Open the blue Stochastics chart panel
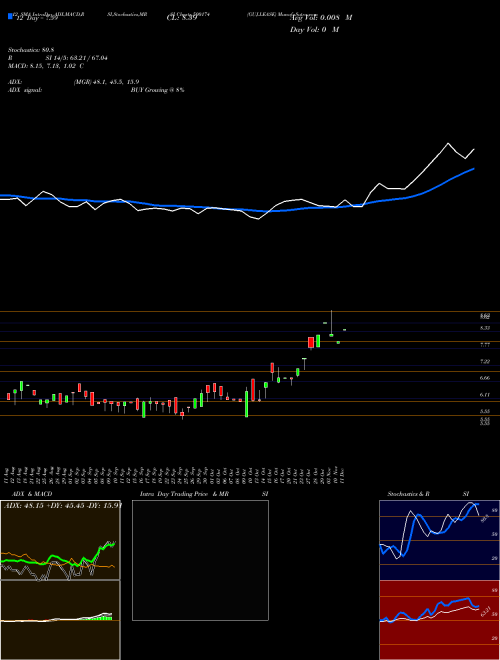The image size is (500, 660). click(439, 540)
